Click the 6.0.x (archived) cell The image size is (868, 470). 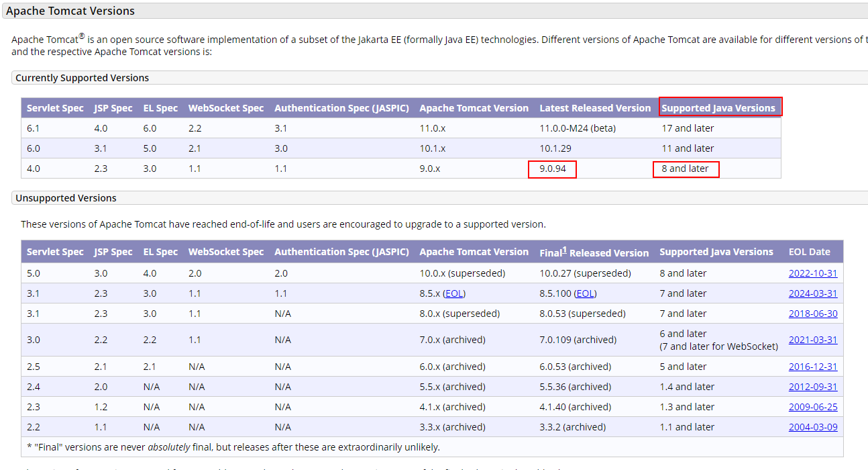(x=452, y=367)
